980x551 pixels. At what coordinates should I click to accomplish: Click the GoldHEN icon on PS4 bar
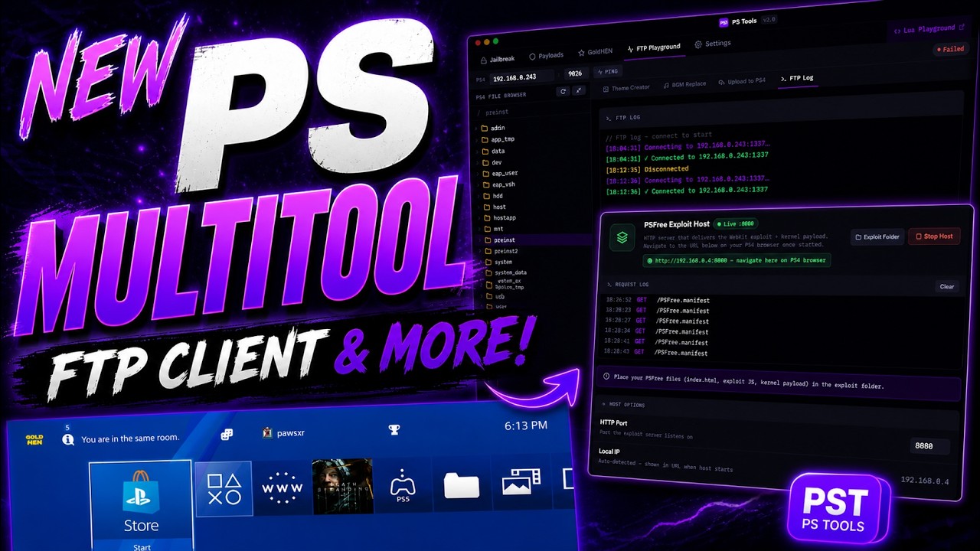pos(34,440)
